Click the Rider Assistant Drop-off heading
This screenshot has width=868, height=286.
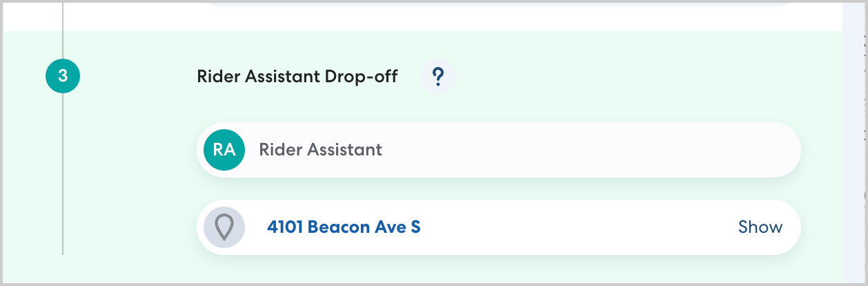(x=297, y=77)
